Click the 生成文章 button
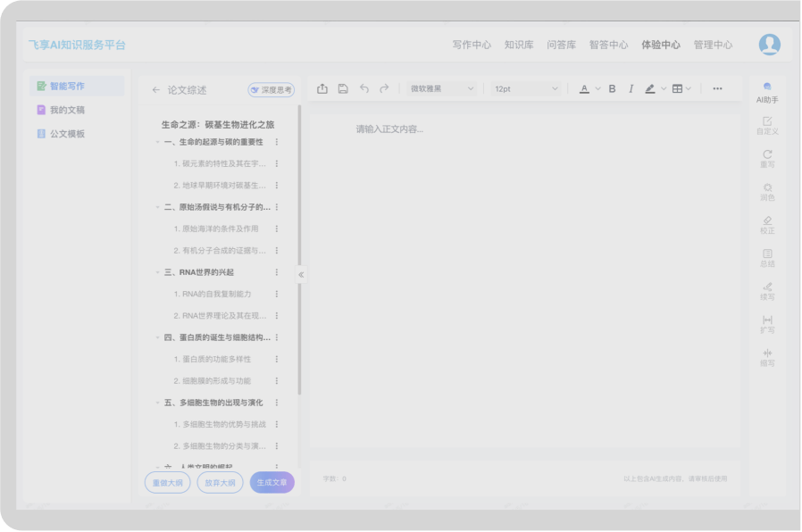 [x=272, y=483]
